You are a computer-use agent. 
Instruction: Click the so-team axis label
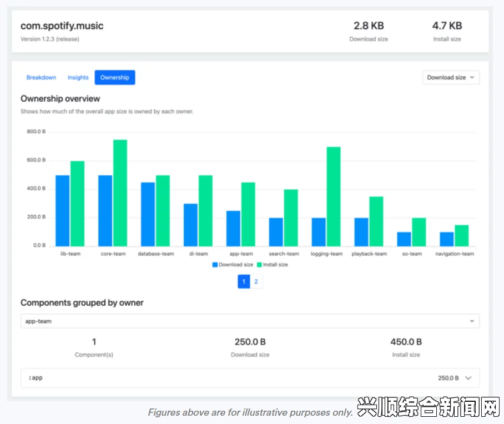tap(412, 254)
